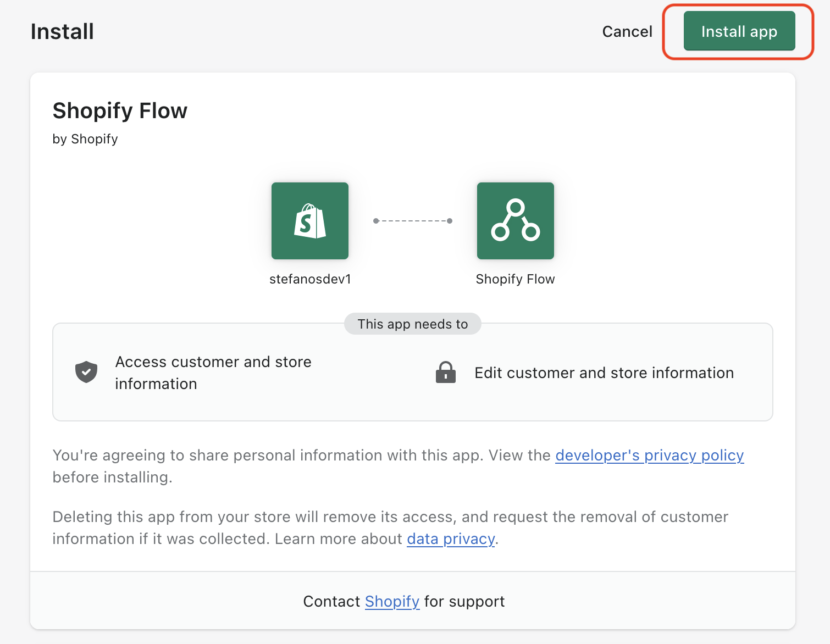Click the "by Shopify" developer text
Viewport: 830px width, 644px height.
click(x=85, y=139)
